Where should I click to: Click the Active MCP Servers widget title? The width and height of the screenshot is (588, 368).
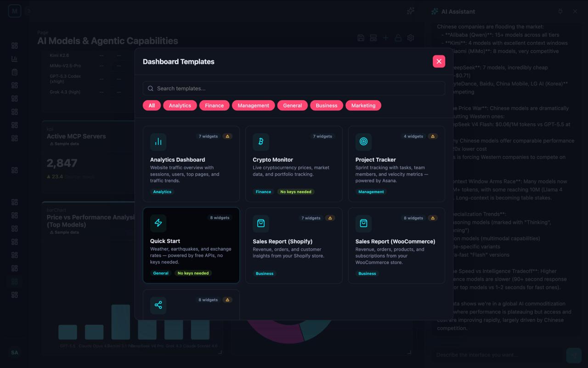coord(76,136)
